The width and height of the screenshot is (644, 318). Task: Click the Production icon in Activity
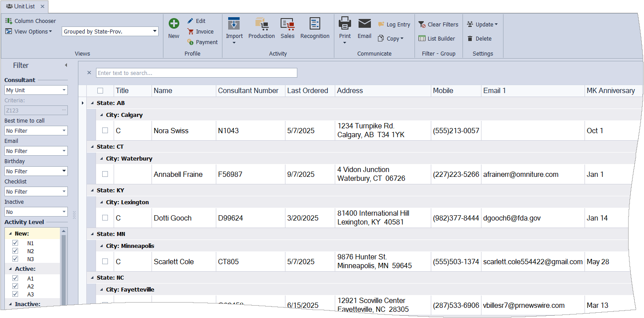[262, 25]
